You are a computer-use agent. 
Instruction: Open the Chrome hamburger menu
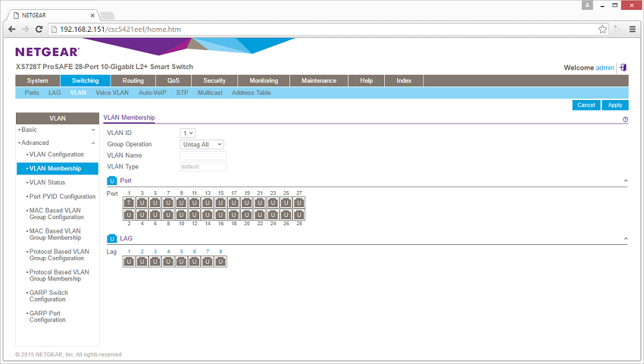coord(633,30)
